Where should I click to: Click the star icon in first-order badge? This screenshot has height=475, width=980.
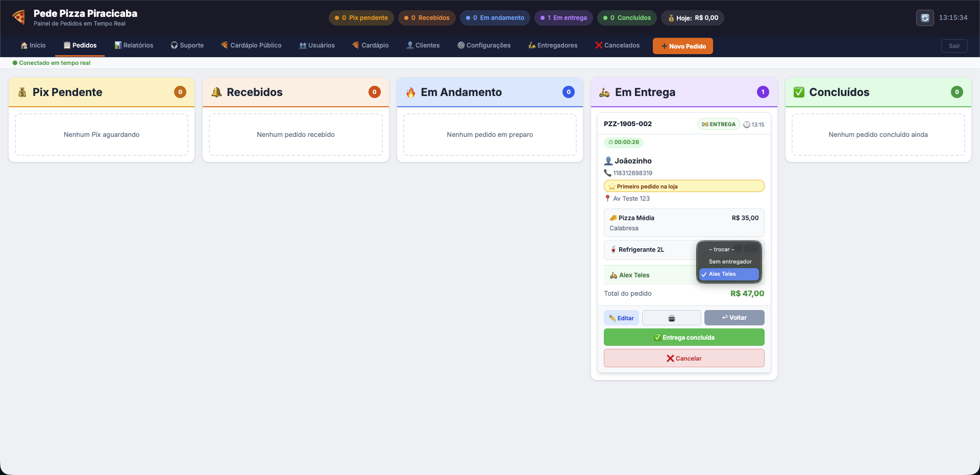pos(611,186)
